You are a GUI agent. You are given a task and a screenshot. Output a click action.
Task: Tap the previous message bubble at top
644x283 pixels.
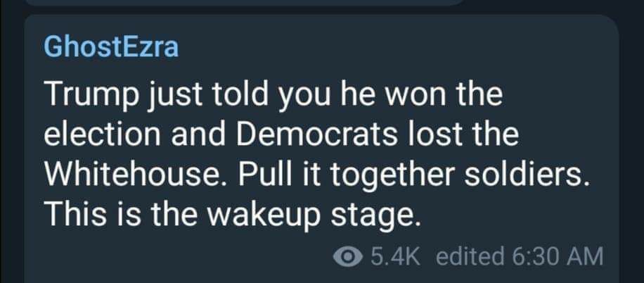pyautogui.click(x=232, y=3)
